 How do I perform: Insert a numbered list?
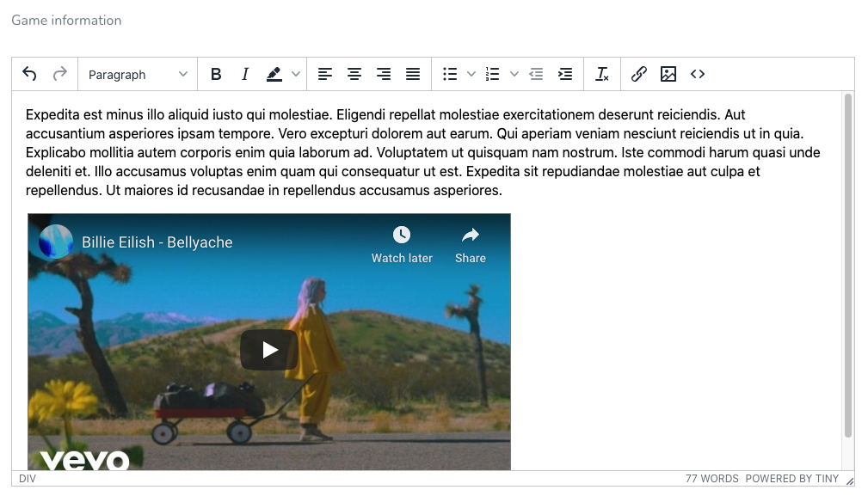(493, 75)
